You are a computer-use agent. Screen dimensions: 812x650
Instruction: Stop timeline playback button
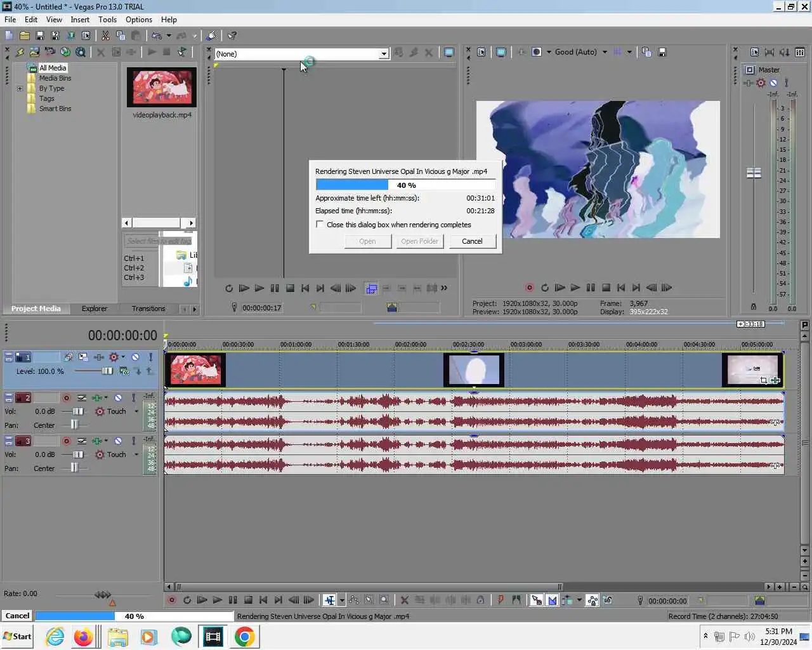coord(248,600)
